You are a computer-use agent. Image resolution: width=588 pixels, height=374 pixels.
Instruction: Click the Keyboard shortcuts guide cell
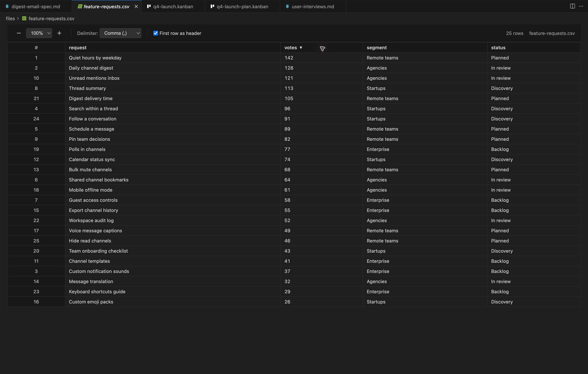(173, 292)
